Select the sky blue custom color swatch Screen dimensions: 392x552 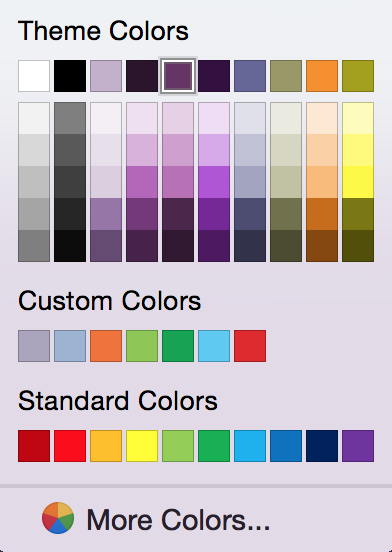pyautogui.click(x=214, y=346)
